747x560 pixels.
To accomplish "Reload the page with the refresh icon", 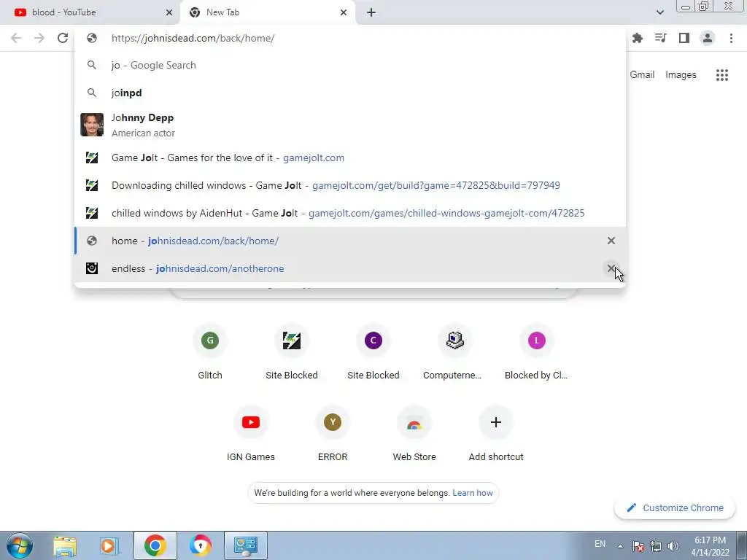I will tap(63, 38).
